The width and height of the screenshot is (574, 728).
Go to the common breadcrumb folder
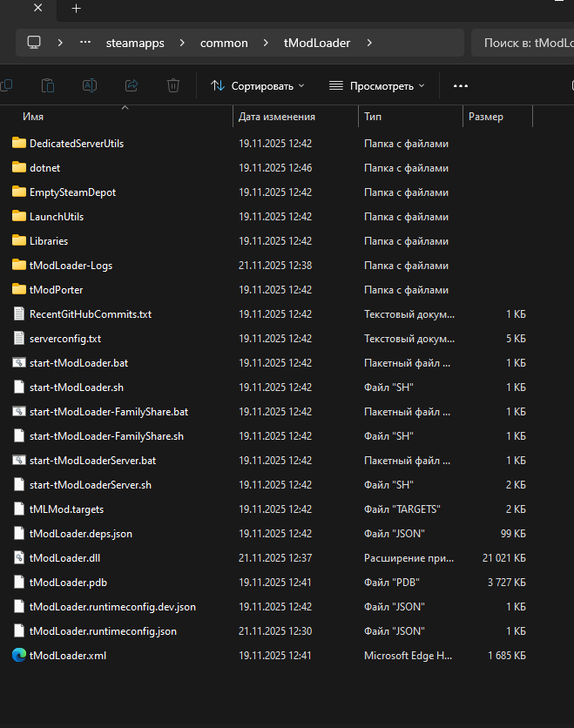224,43
